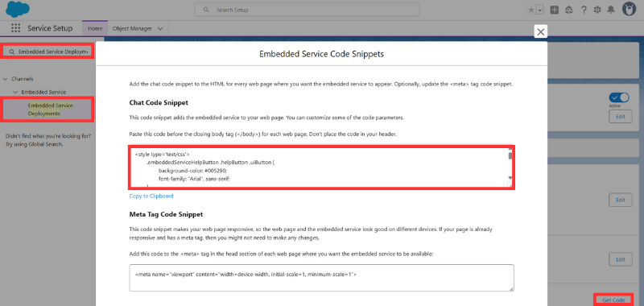Click inside the Meta Tag Code Snippet textarea
The width and height of the screenshot is (644, 306).
click(321, 278)
